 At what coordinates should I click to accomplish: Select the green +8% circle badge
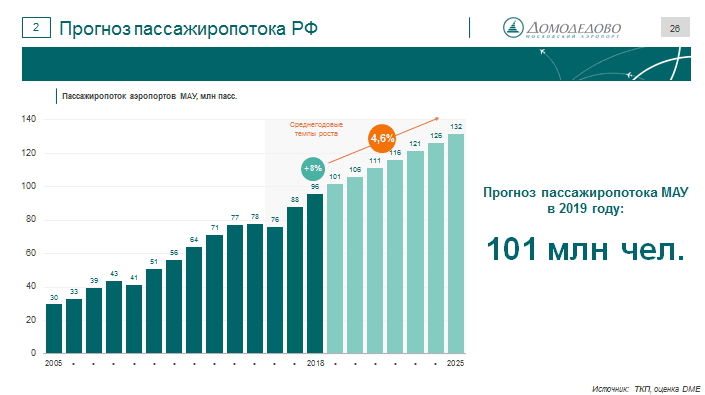313,169
